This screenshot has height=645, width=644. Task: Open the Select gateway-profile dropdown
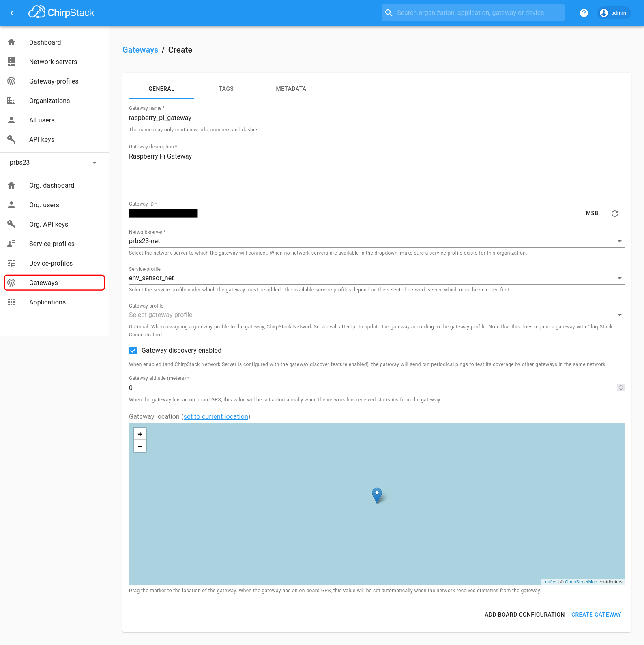tap(376, 315)
